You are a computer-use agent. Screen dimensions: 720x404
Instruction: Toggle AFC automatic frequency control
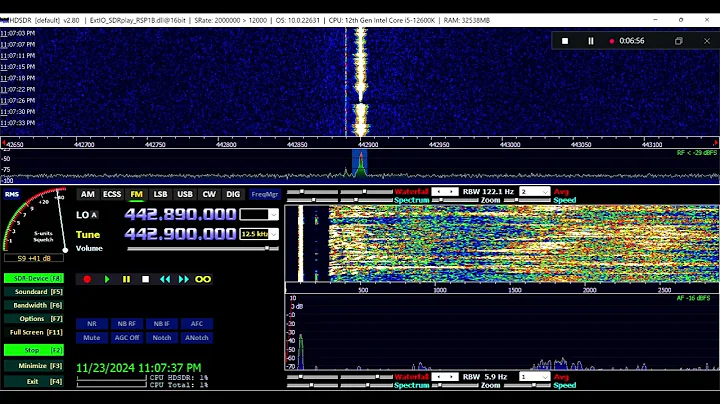(x=197, y=324)
